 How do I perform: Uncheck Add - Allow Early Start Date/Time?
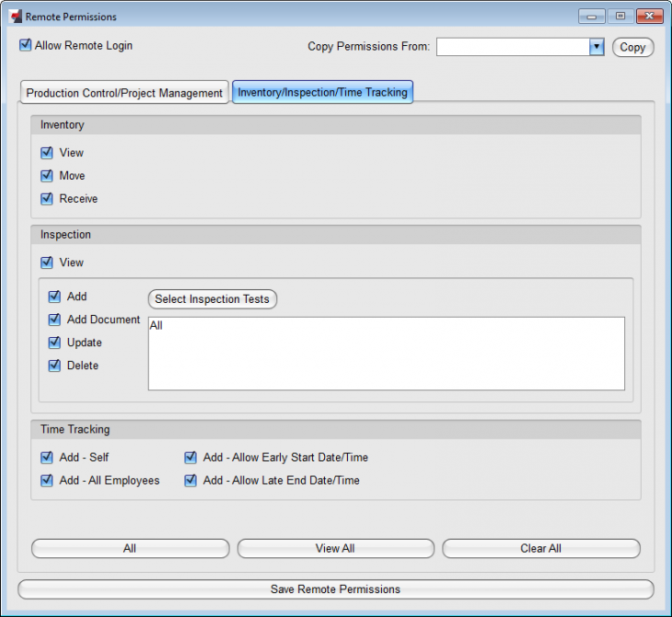pos(191,458)
